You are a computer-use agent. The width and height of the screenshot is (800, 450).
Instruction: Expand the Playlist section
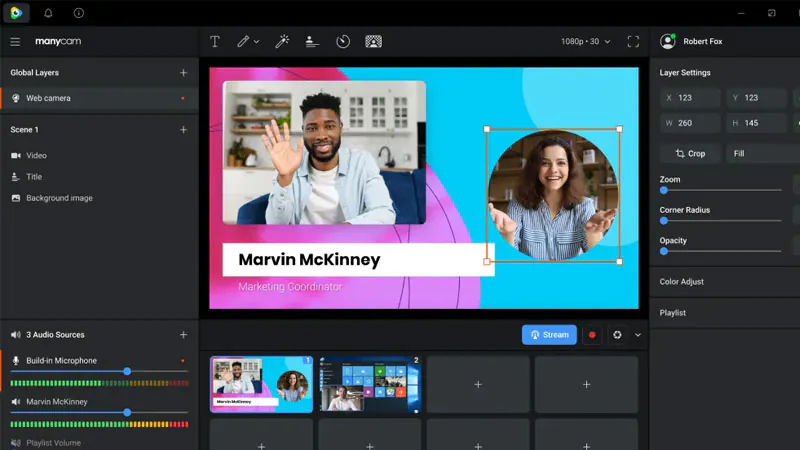pyautogui.click(x=725, y=313)
